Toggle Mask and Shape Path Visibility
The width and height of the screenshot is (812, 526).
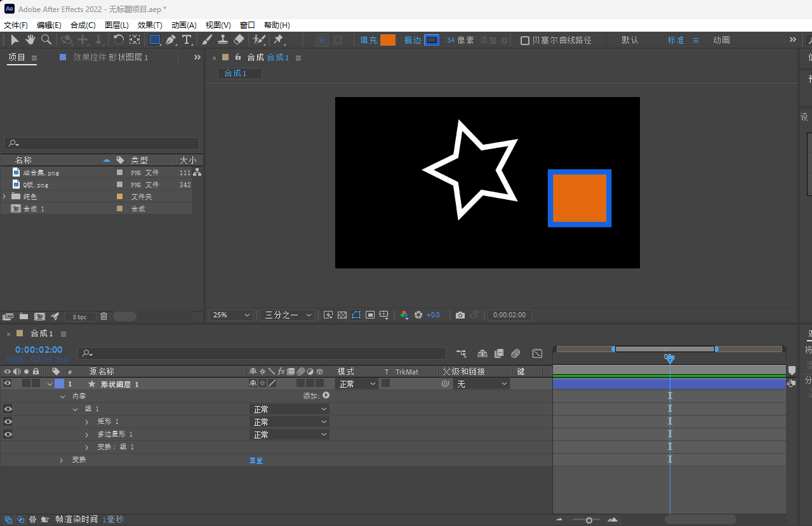(x=356, y=315)
